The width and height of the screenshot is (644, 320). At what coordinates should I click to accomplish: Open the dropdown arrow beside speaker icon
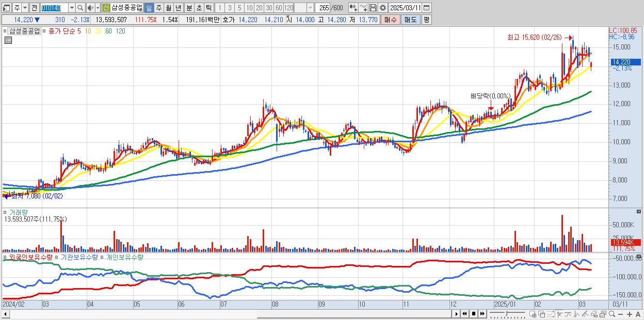98,8
